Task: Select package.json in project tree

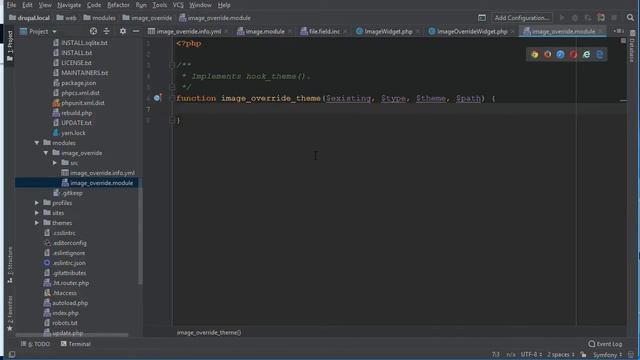Action: 78,83
